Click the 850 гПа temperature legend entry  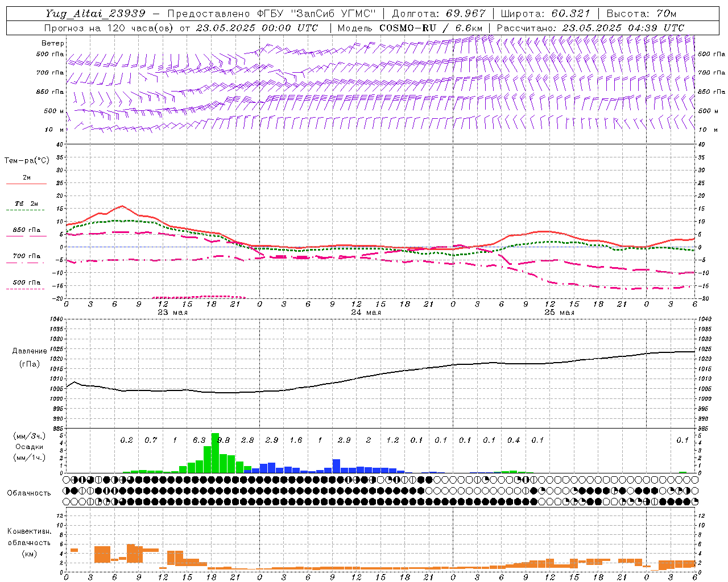click(27, 230)
